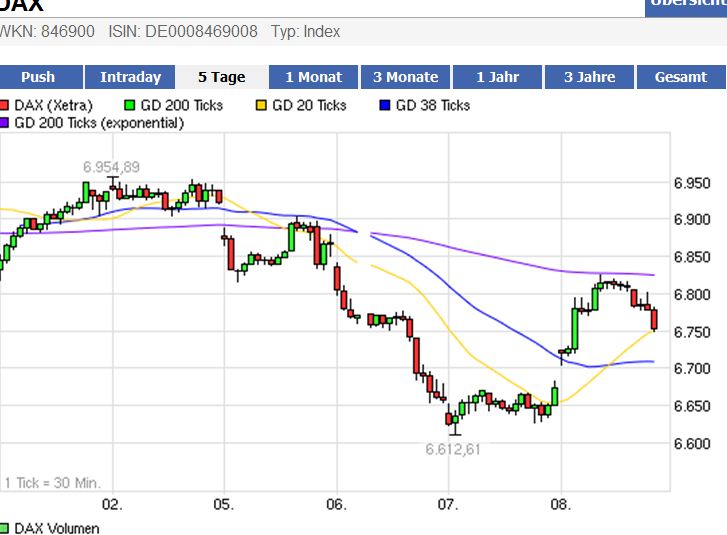Select the 3 Jahre timeframe
Viewport: 727px width, 535px height.
tap(589, 77)
